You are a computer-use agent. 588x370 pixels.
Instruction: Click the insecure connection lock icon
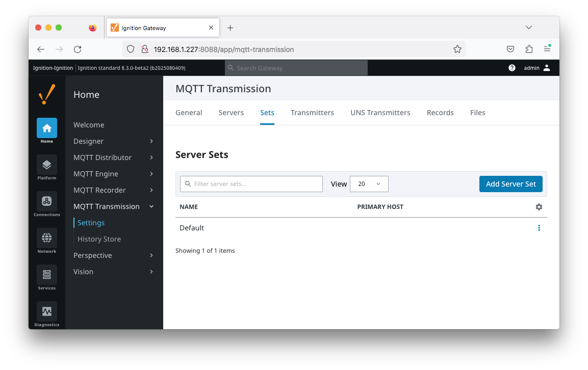145,49
